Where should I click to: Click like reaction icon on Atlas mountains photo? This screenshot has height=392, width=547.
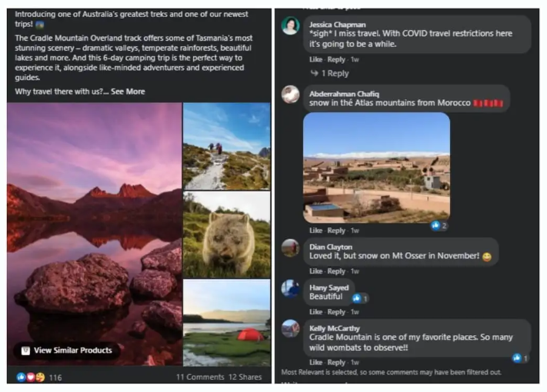click(436, 225)
